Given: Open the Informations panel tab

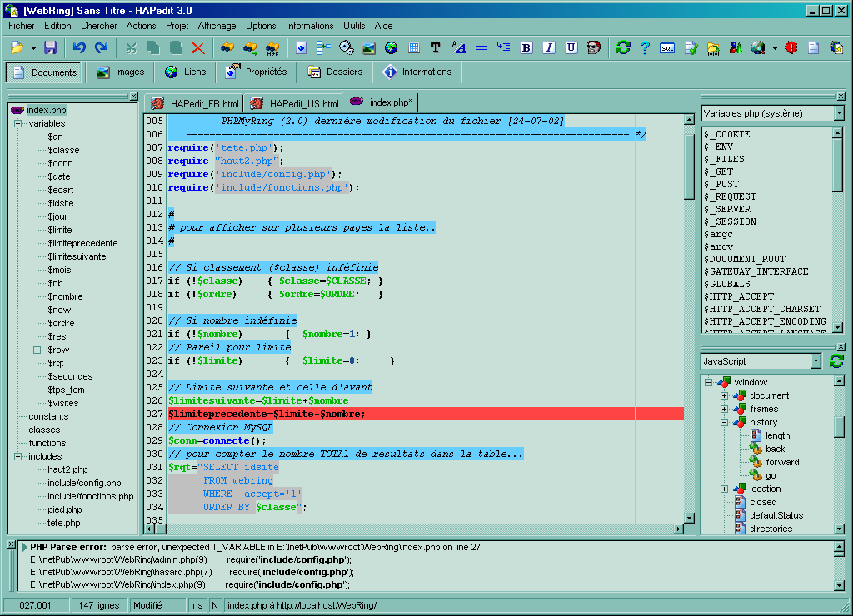Looking at the screenshot, I should pyautogui.click(x=417, y=72).
